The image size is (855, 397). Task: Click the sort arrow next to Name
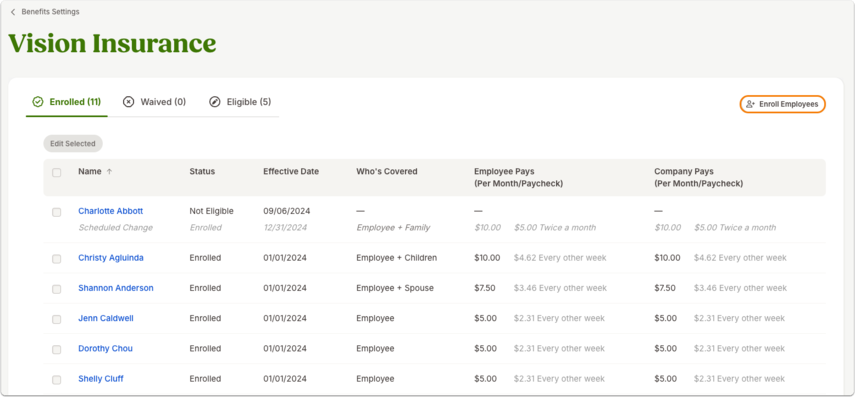click(x=109, y=172)
